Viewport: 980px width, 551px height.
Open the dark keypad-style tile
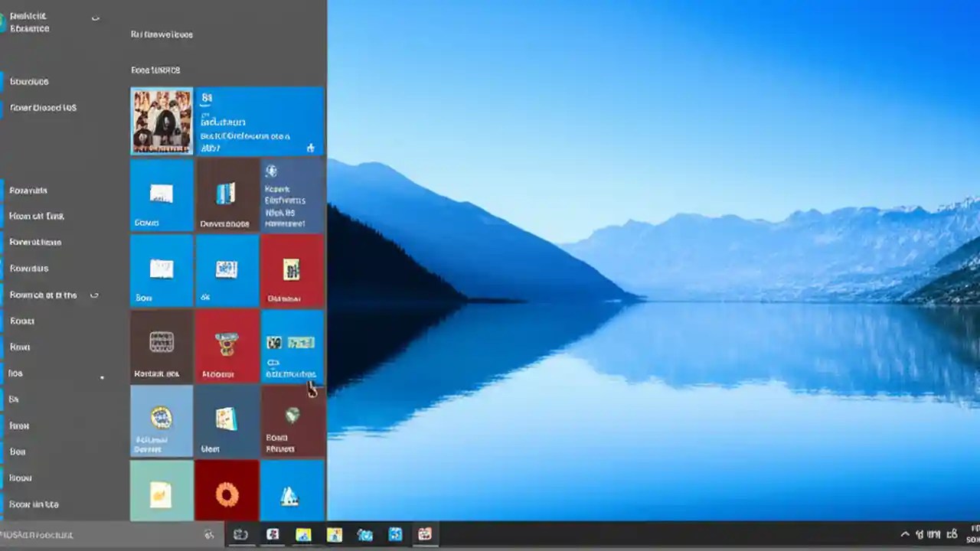click(x=162, y=344)
